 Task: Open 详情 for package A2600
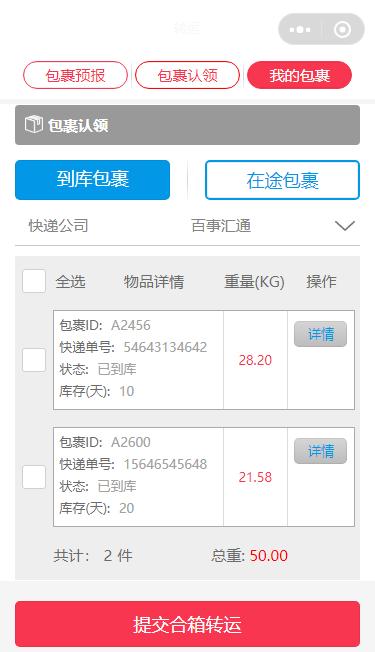tap(321, 451)
